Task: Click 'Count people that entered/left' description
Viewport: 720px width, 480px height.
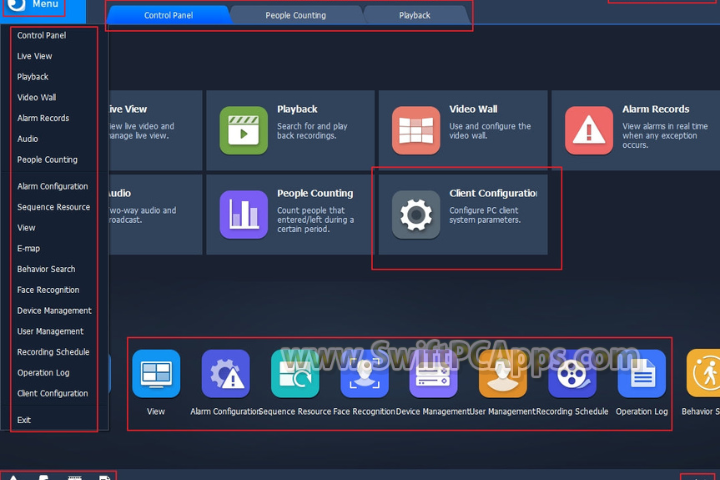Action: point(315,220)
